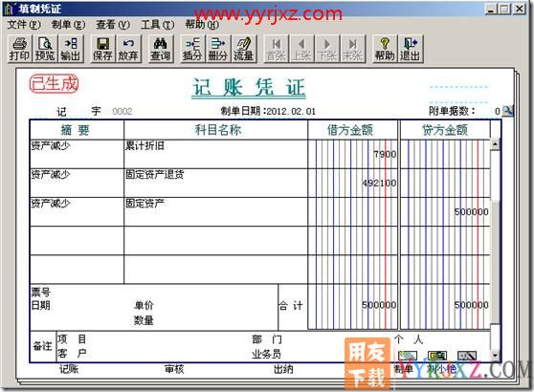Open the 查看(V) menu
The width and height of the screenshot is (534, 392).
113,25
